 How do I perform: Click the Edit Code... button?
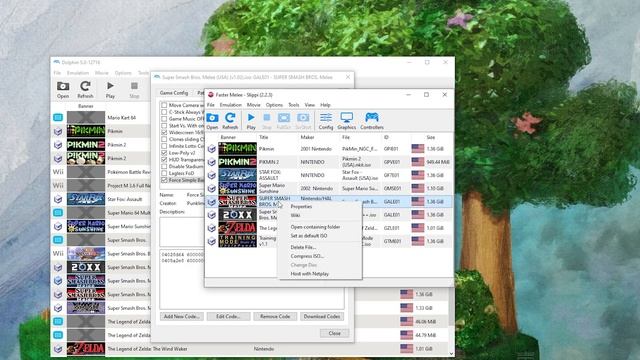click(228, 316)
